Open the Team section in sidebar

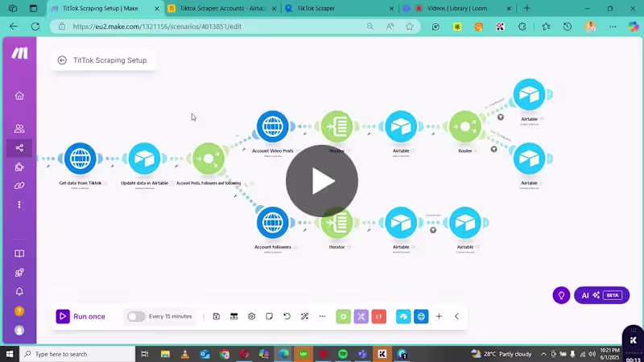click(x=19, y=129)
